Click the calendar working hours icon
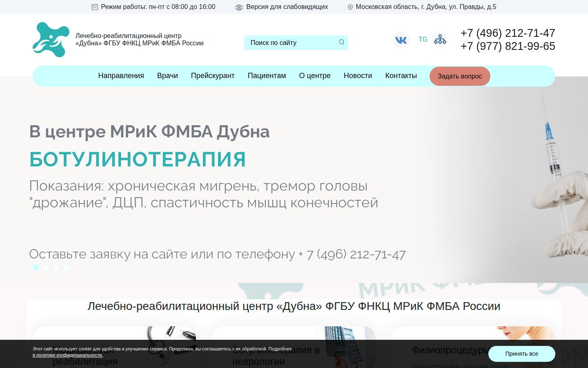Viewport: 588px width, 368px height. 95,7
